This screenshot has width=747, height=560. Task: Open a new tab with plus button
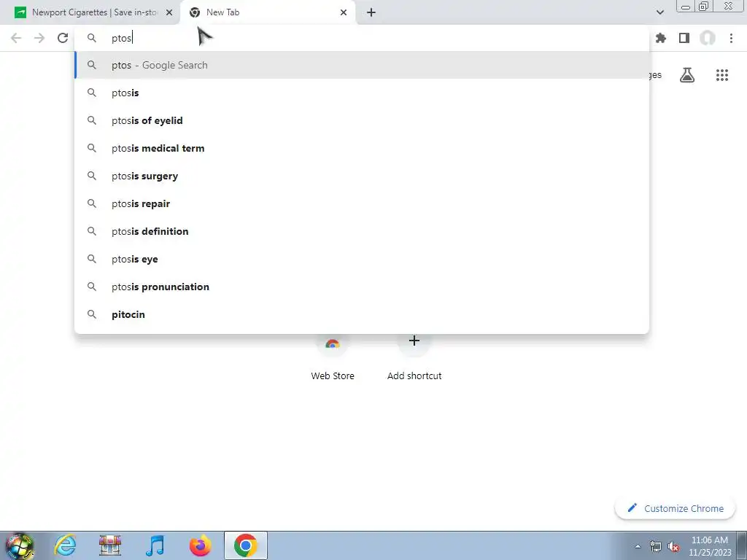tap(371, 12)
